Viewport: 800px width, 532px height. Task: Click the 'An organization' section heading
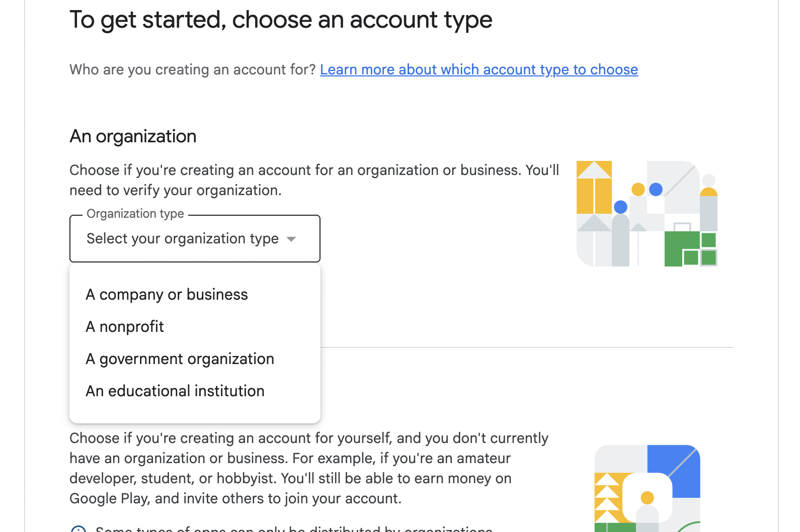tap(133, 136)
